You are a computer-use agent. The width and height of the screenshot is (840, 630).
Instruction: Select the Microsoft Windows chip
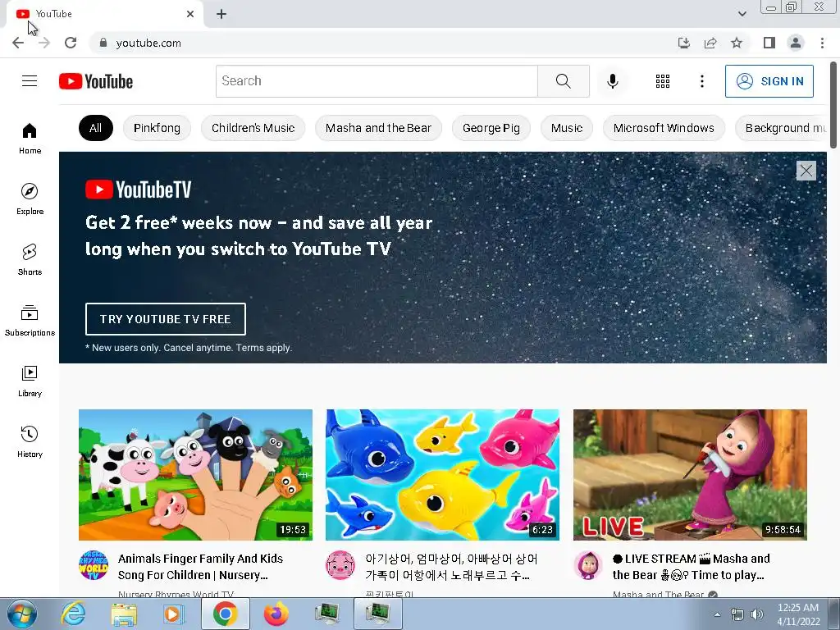coord(664,128)
